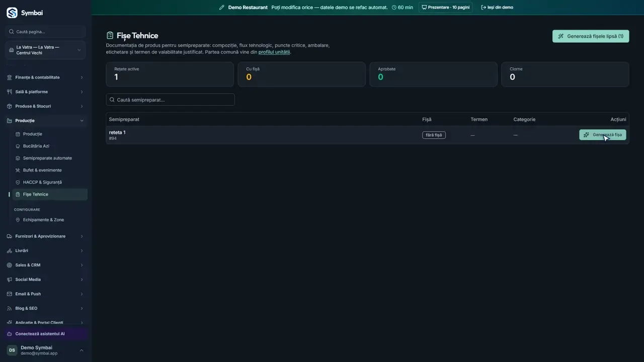Click Generează fișa for reteta 1
The width and height of the screenshot is (644, 362).
coord(603,135)
